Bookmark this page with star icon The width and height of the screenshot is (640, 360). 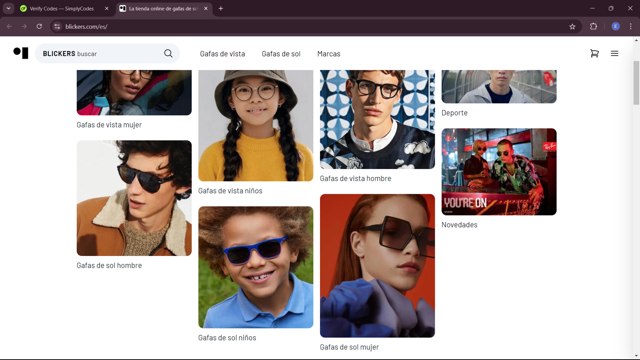pyautogui.click(x=572, y=27)
